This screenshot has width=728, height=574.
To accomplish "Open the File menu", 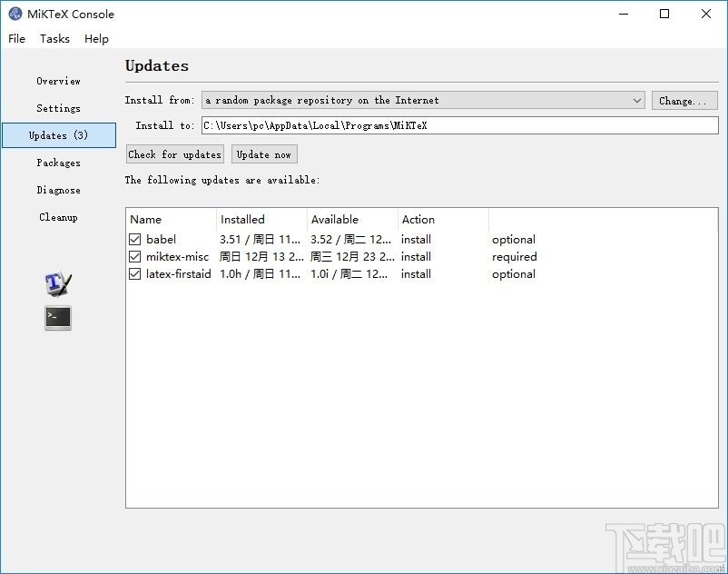I will [x=16, y=38].
